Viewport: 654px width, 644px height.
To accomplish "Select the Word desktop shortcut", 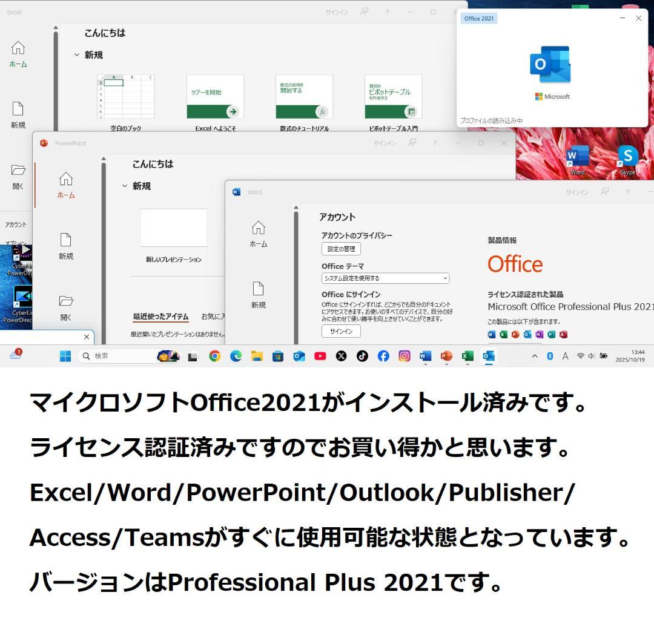I will 578,160.
